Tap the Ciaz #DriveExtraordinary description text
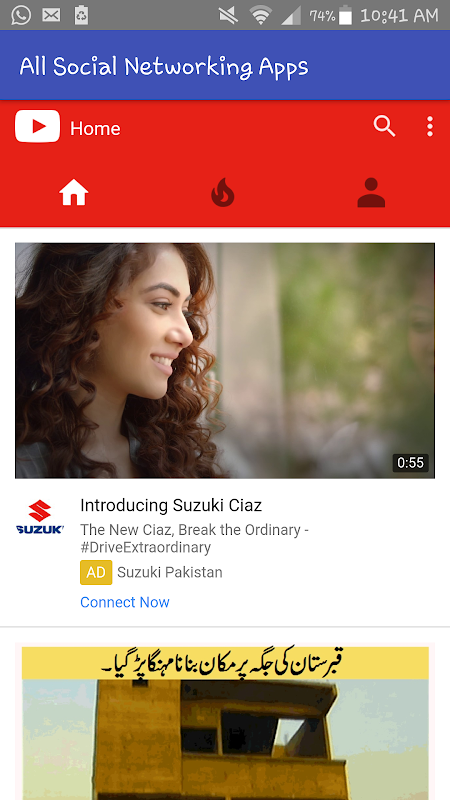The width and height of the screenshot is (450, 800). (x=194, y=539)
